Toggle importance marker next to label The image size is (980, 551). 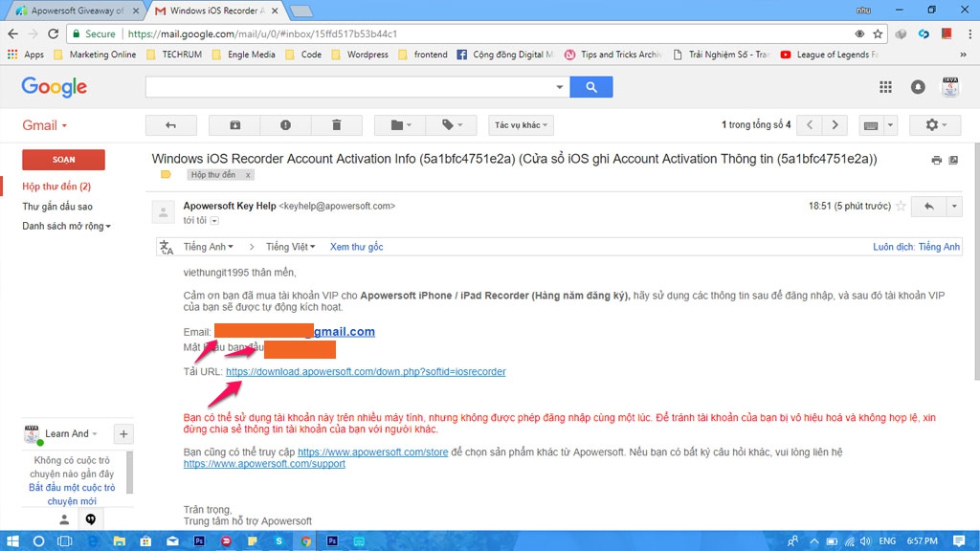tap(166, 174)
